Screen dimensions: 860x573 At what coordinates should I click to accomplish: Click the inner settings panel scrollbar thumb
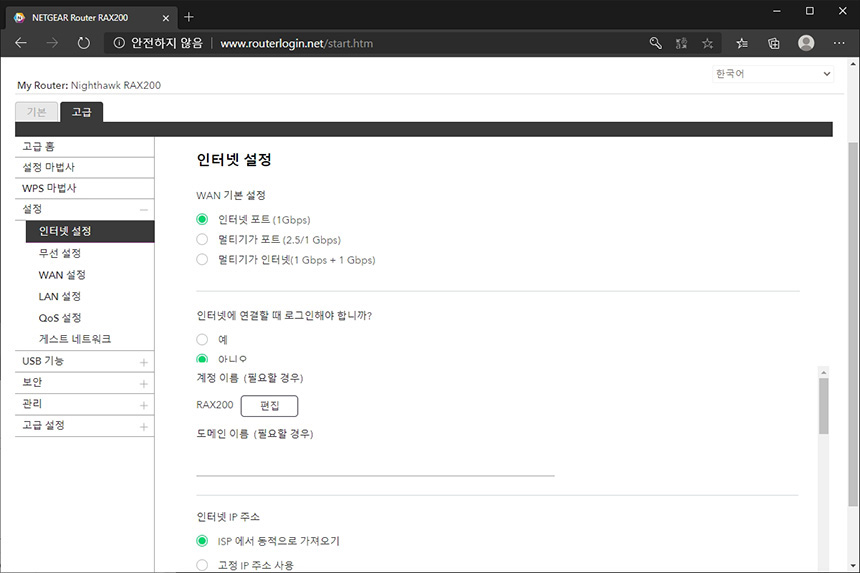823,406
